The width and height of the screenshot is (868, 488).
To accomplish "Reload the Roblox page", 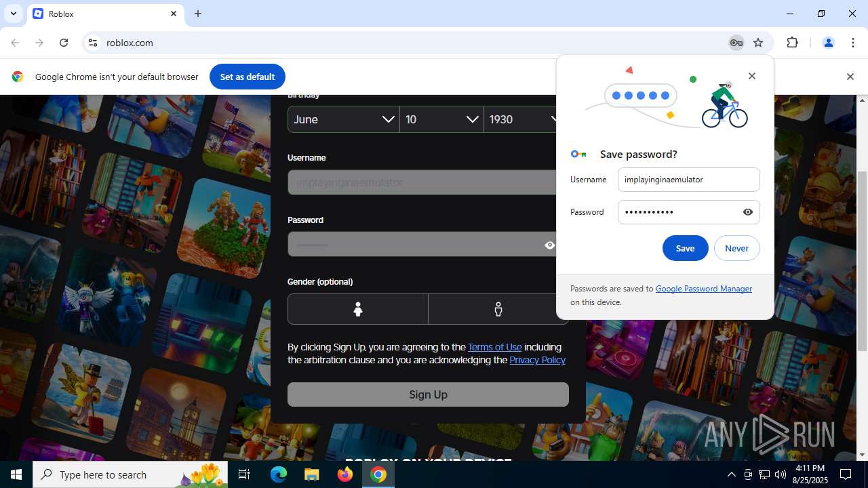I will [x=64, y=43].
